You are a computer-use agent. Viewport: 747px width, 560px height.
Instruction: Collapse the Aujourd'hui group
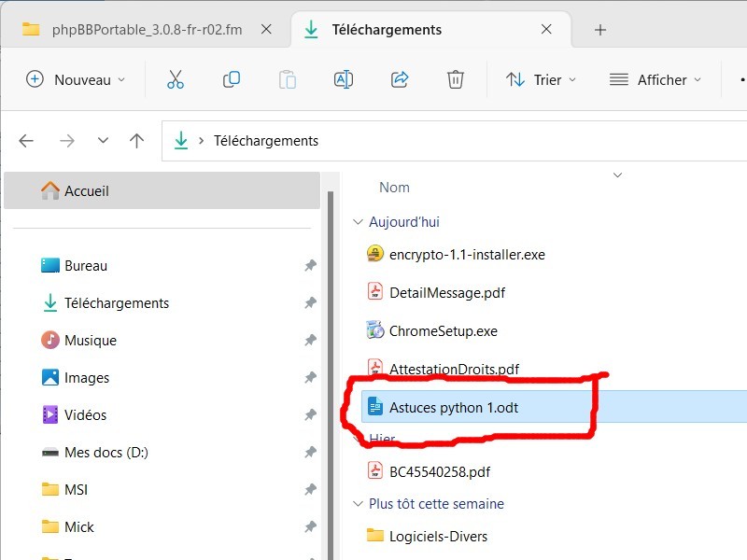coord(357,222)
